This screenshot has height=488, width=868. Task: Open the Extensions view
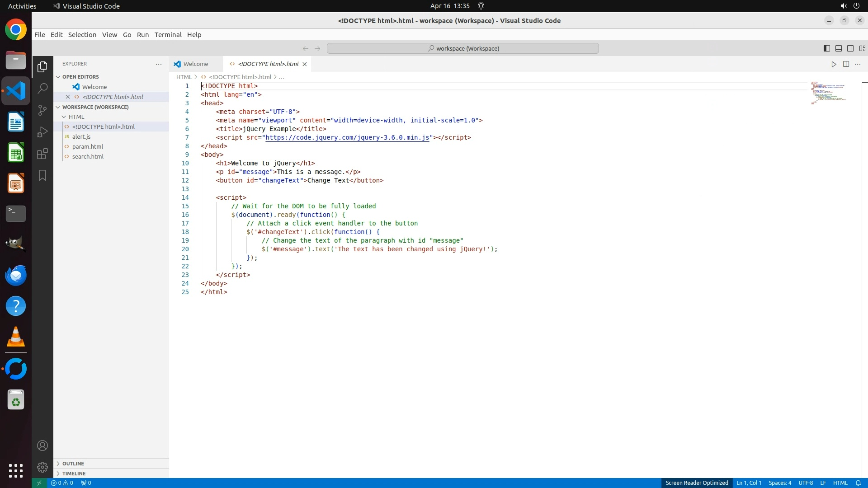(42, 154)
